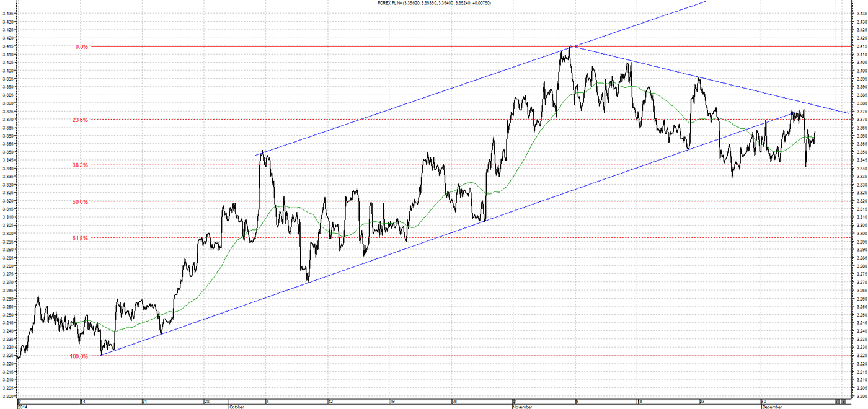This screenshot has height=409, width=868.
Task: Click the 3.225 price on the left axis
Action: [7, 356]
